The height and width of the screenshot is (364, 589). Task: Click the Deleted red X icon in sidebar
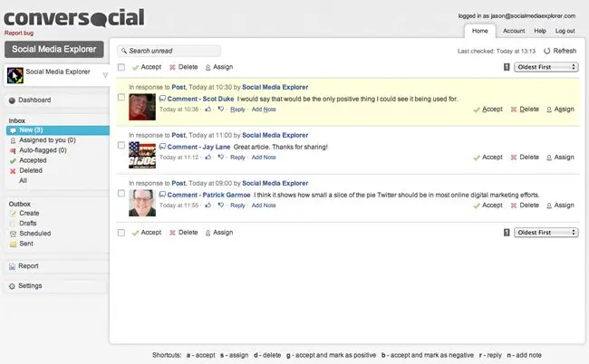click(x=13, y=171)
